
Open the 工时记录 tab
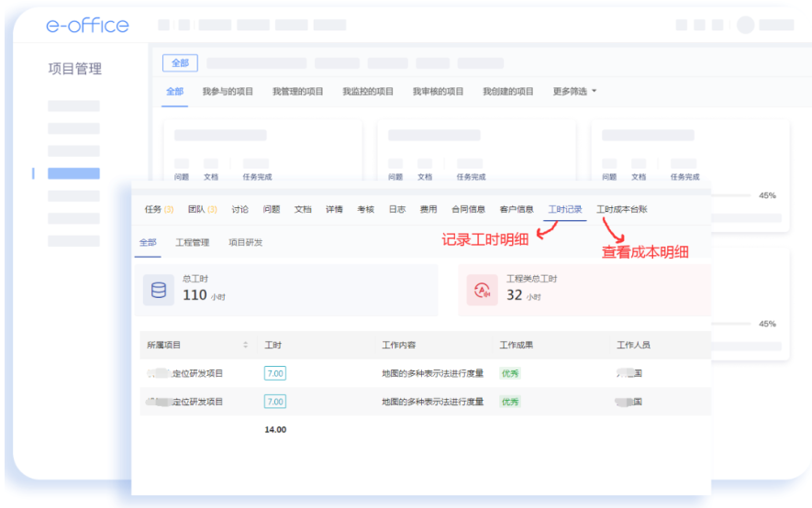(x=564, y=209)
